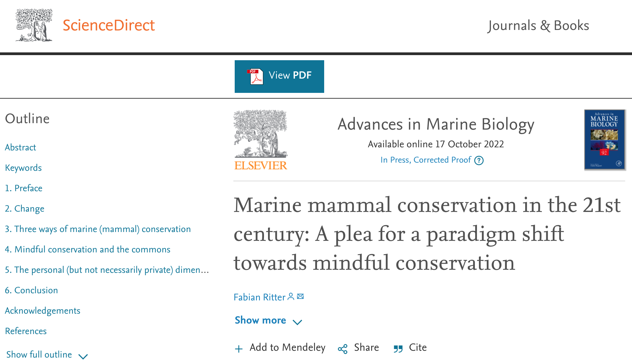Click the Elsevier logo above ELSEVIER text

261,133
